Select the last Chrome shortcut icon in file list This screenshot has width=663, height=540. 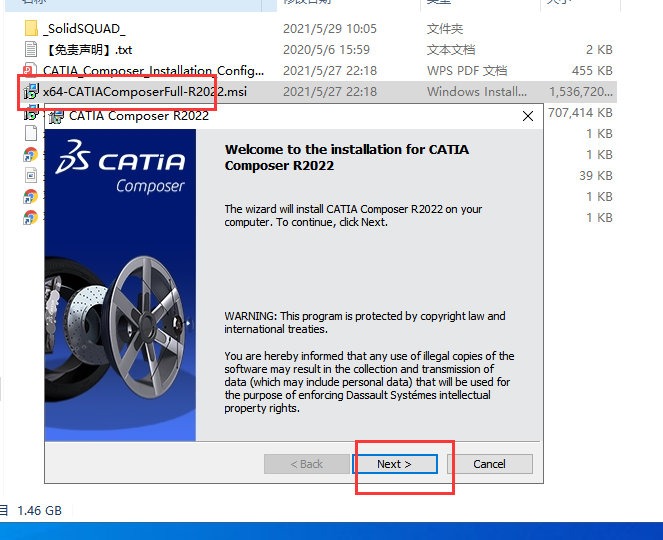[x=30, y=218]
